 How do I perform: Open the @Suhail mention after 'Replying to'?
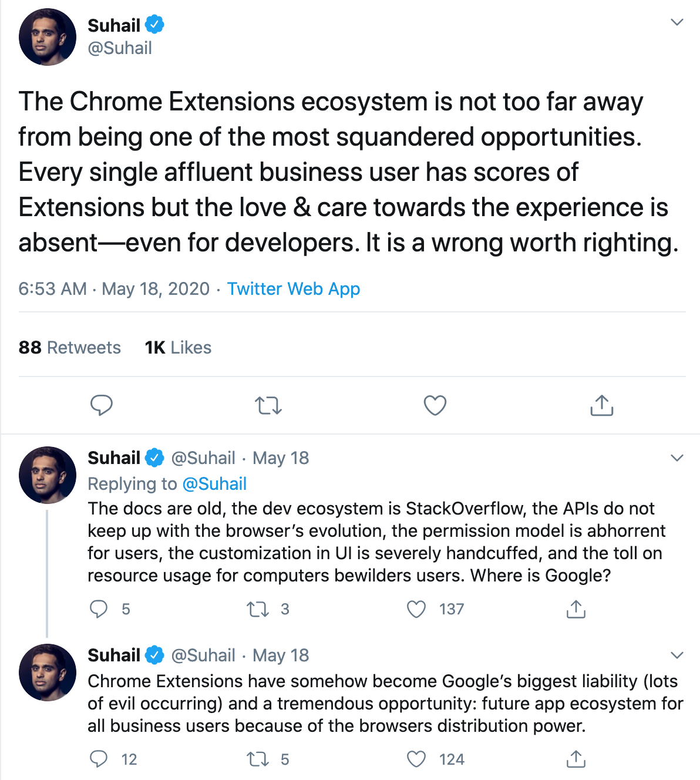214,484
